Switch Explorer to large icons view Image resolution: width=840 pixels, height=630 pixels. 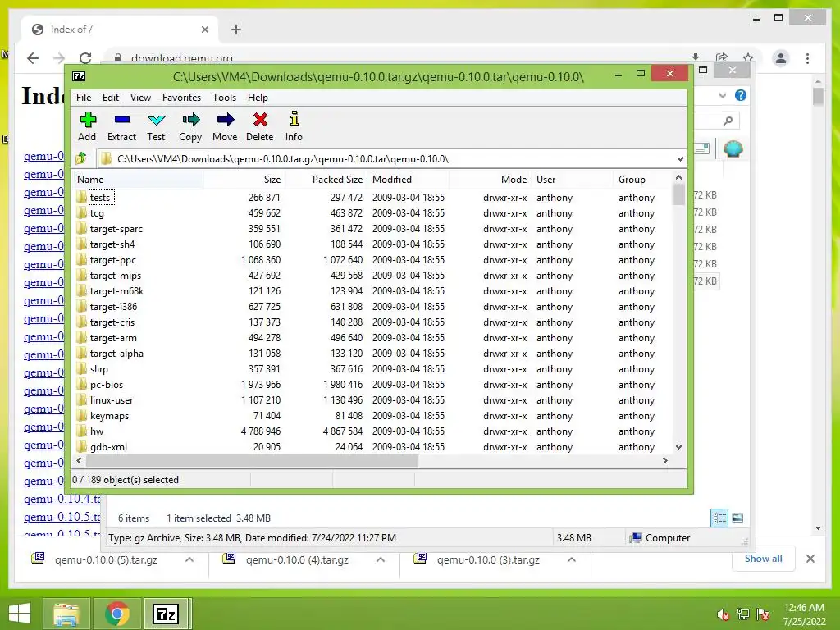[x=737, y=518]
